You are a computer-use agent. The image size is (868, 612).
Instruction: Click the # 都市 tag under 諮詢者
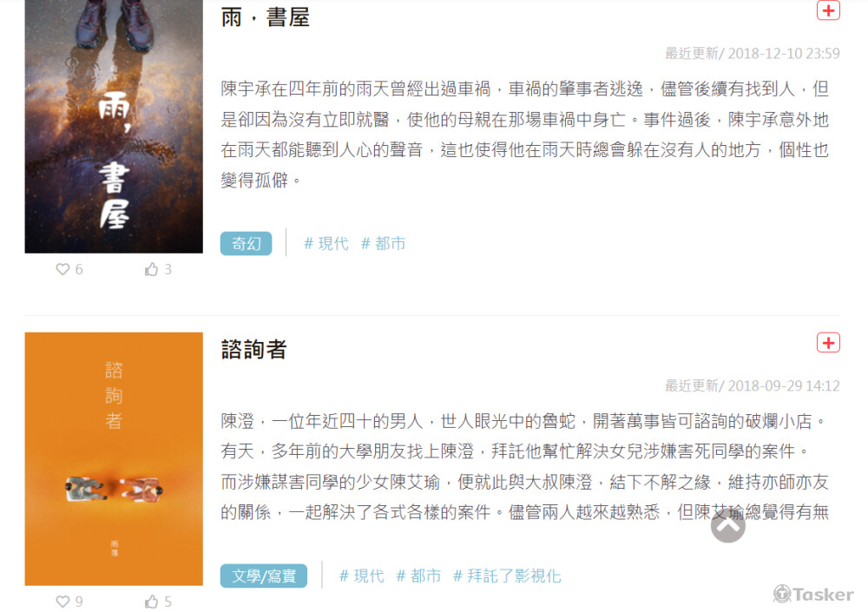(x=418, y=576)
